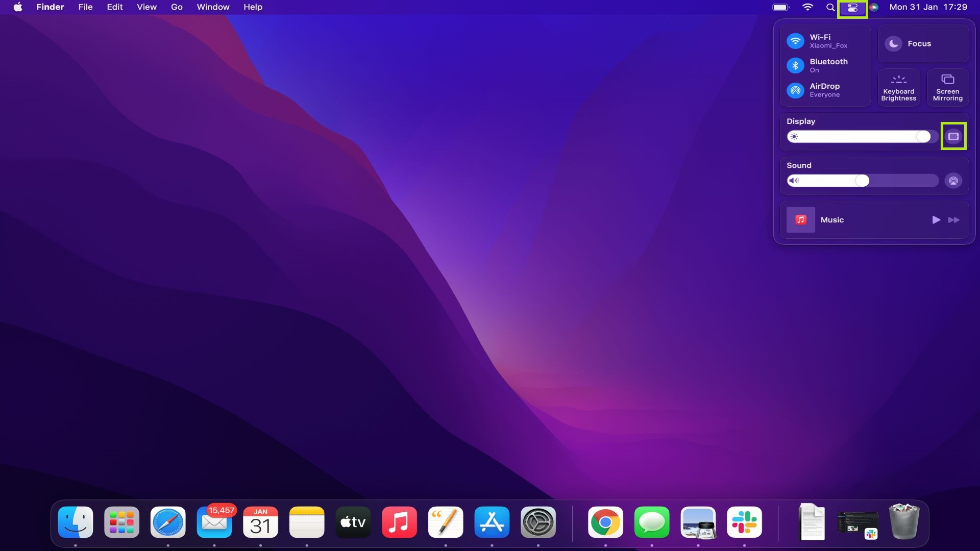980x551 pixels.
Task: Open View menu in Finder
Action: click(145, 7)
